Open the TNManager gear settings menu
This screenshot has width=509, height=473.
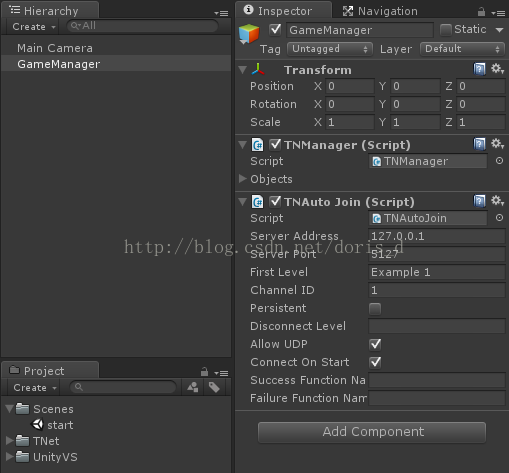497,144
